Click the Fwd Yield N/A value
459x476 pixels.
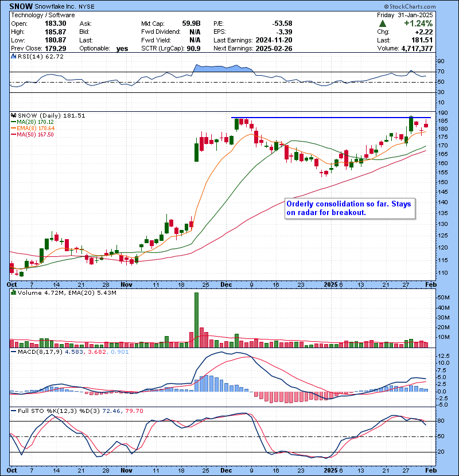[195, 40]
